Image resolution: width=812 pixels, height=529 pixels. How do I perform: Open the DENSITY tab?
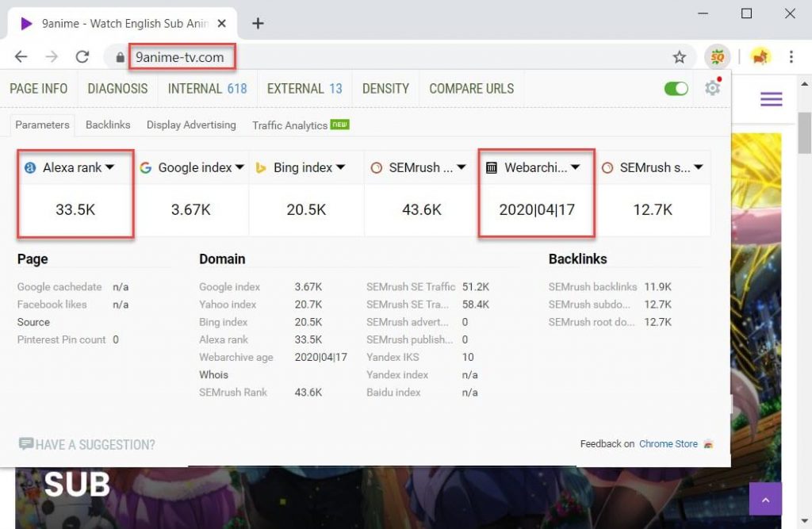(386, 89)
